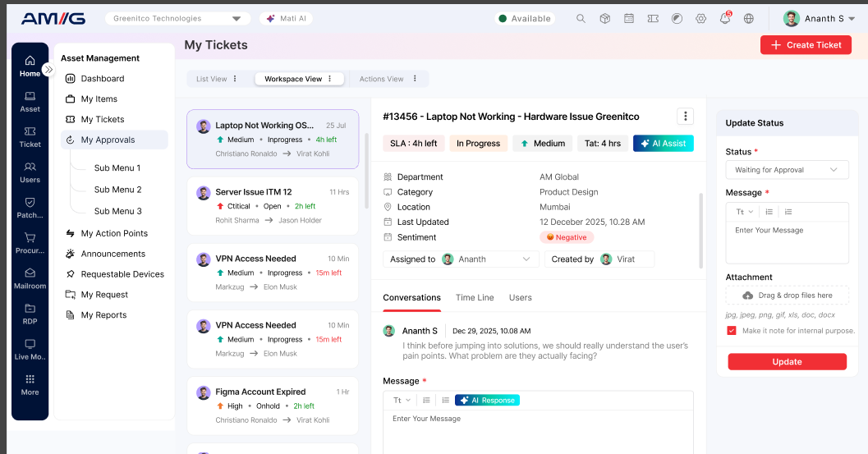Toggle 'Make it note for internal purpose' checkbox
This screenshot has height=454, width=868.
point(731,331)
